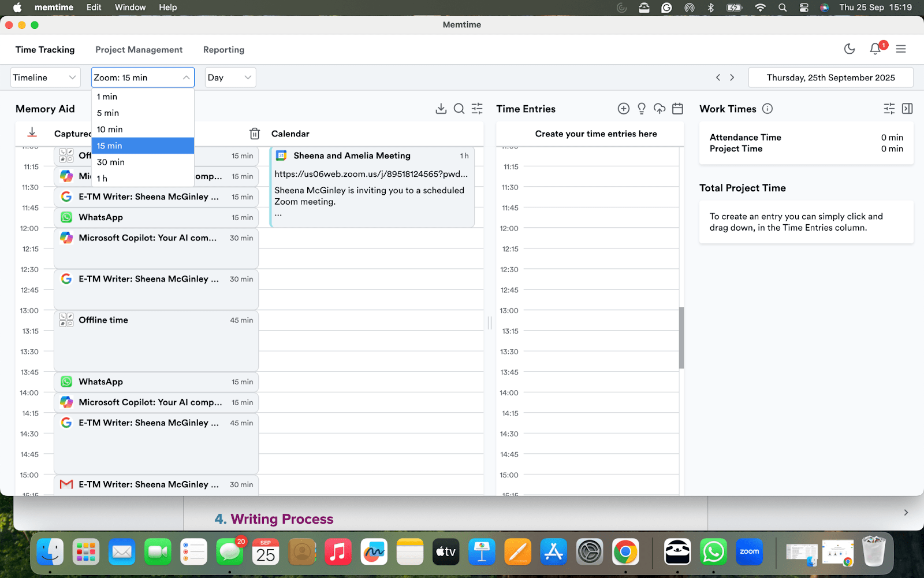This screenshot has height=578, width=924.
Task: Toggle dark mode moon icon
Action: (850, 49)
